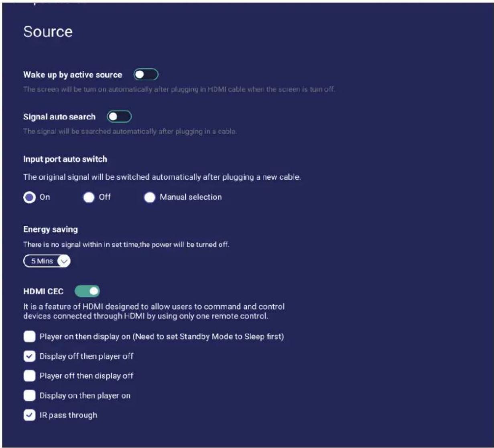Screen dimensions: 494x448
Task: Click the Manual selection text label
Action: tap(191, 197)
